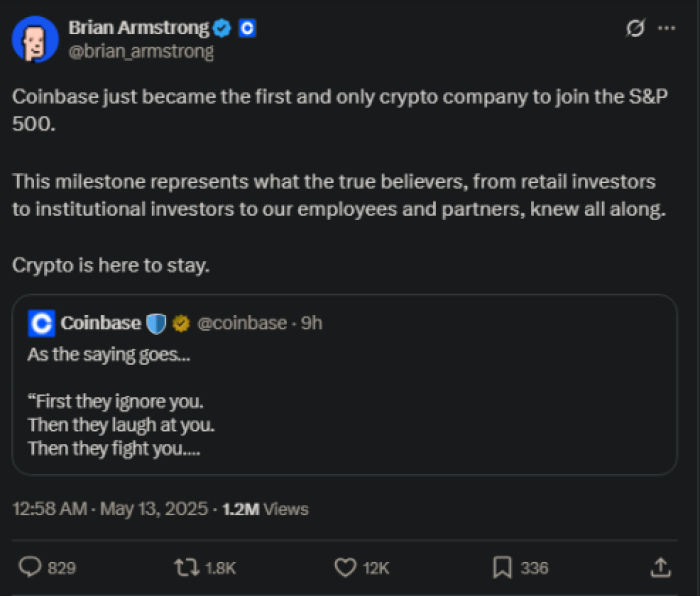The image size is (700, 596).
Task: Open the three-dot more options menu
Action: pyautogui.click(x=667, y=28)
